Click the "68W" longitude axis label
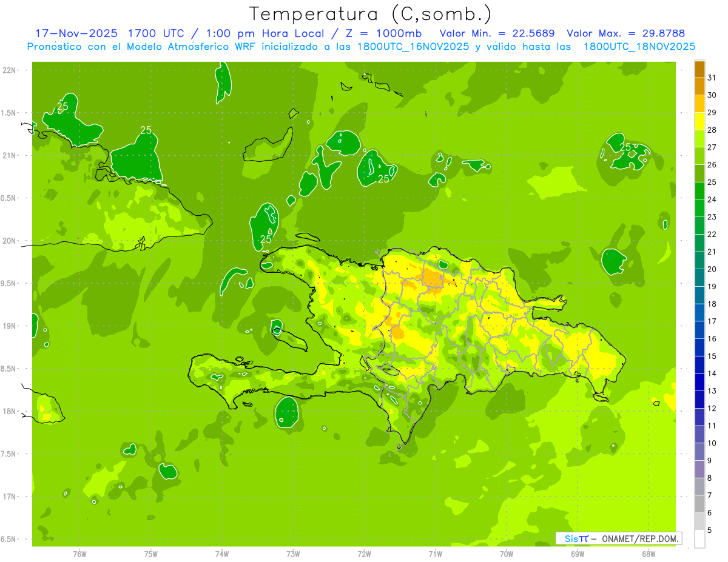This screenshot has width=728, height=562. (649, 554)
